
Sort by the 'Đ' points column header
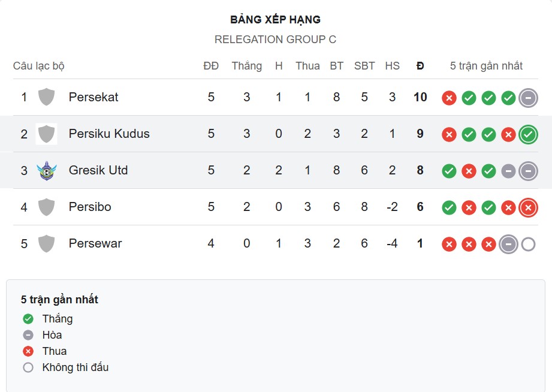(x=420, y=66)
